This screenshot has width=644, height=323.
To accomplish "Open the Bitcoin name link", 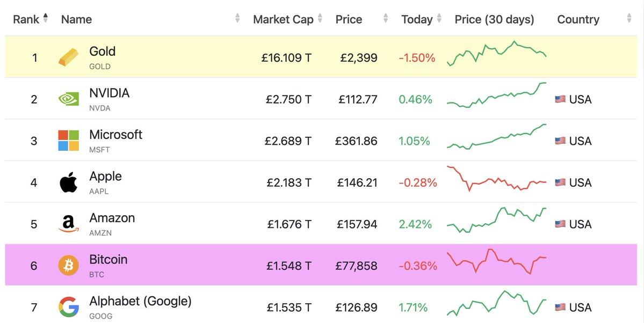I will pos(108,260).
